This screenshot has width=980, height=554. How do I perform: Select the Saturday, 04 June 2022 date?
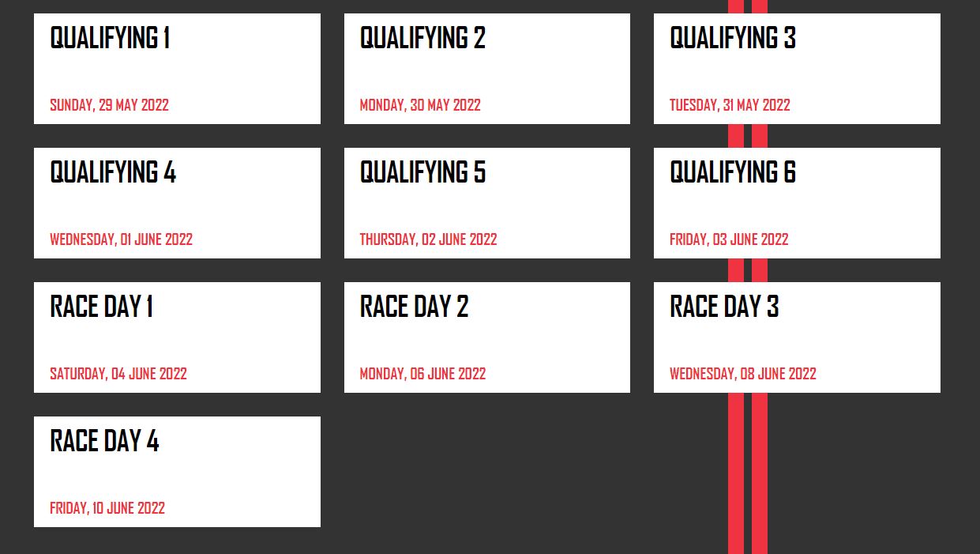(x=118, y=374)
